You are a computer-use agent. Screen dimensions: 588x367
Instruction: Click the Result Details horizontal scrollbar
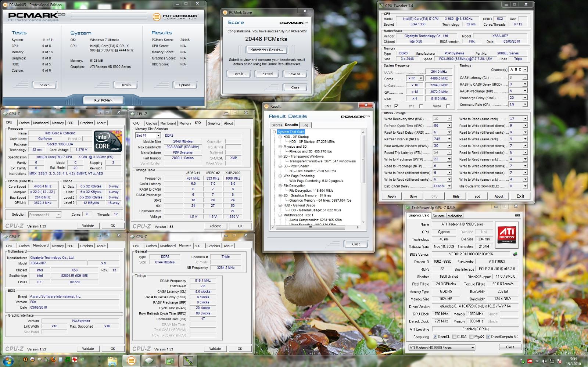point(316,227)
